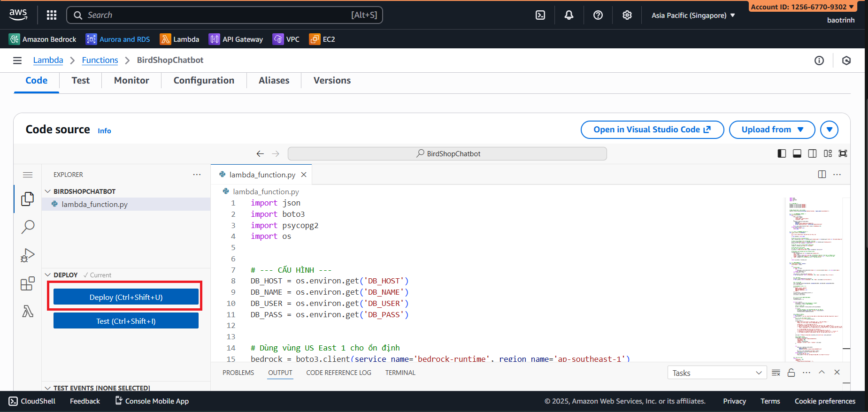Close the lambda_function.py tab
The width and height of the screenshot is (868, 412).
click(304, 175)
